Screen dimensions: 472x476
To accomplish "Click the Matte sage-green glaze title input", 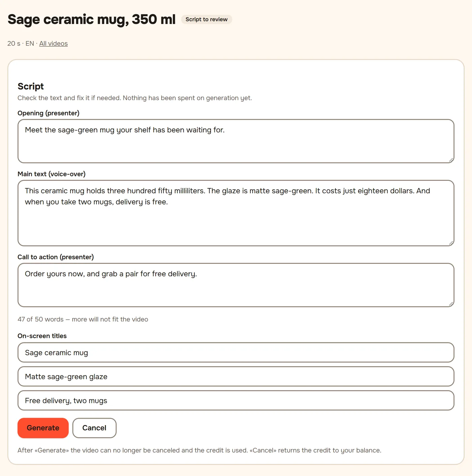I will point(236,376).
